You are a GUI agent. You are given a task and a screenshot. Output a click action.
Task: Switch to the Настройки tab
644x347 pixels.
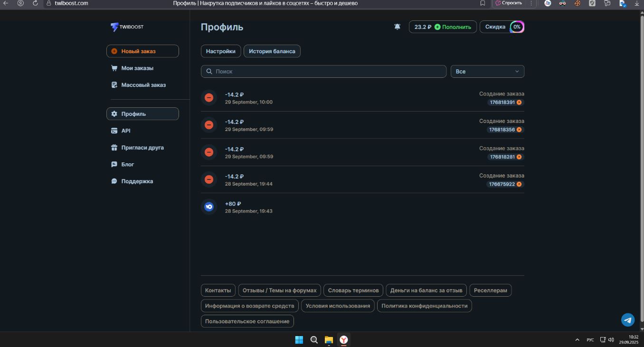(x=220, y=51)
